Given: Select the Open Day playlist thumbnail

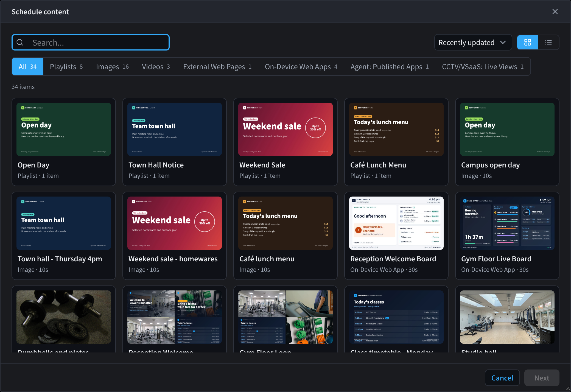Looking at the screenshot, I should tap(64, 129).
